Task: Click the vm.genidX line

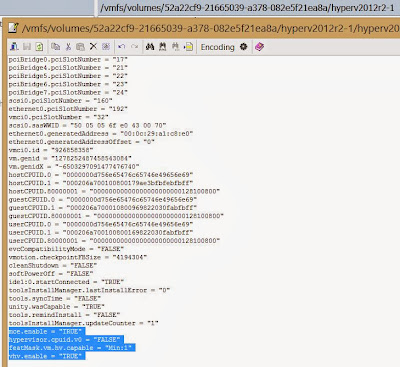Action: point(74,166)
